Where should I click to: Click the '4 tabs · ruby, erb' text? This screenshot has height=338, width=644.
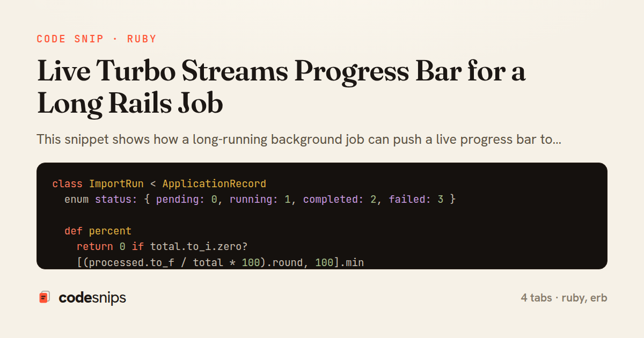tap(564, 298)
